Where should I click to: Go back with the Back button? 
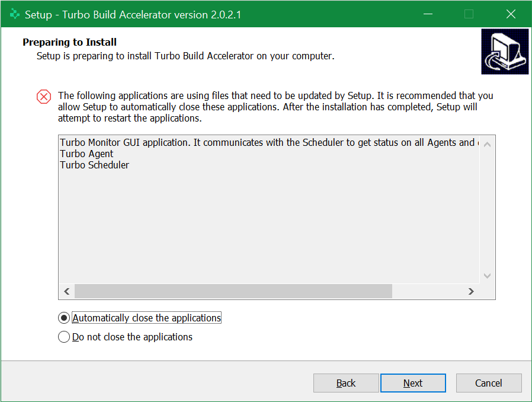[346, 383]
